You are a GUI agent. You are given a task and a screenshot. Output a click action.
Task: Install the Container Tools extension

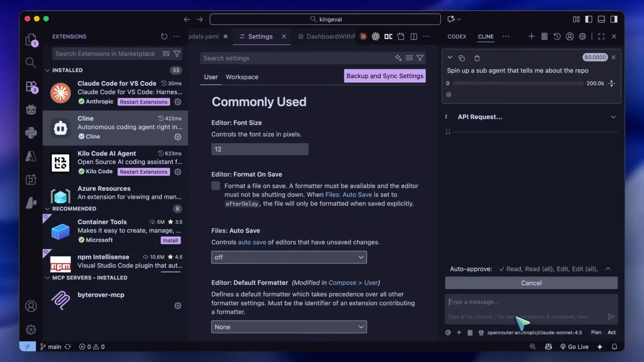point(171,240)
